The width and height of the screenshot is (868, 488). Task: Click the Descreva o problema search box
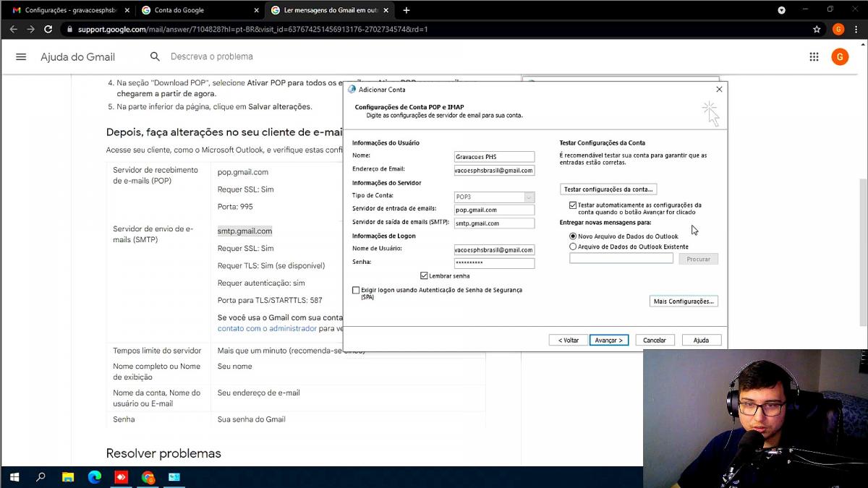pos(211,56)
